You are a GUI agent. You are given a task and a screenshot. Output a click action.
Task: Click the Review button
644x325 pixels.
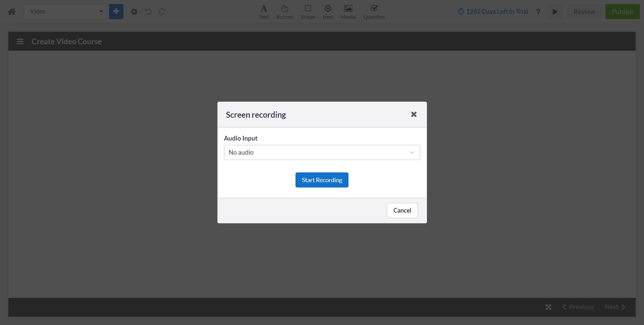(x=584, y=12)
